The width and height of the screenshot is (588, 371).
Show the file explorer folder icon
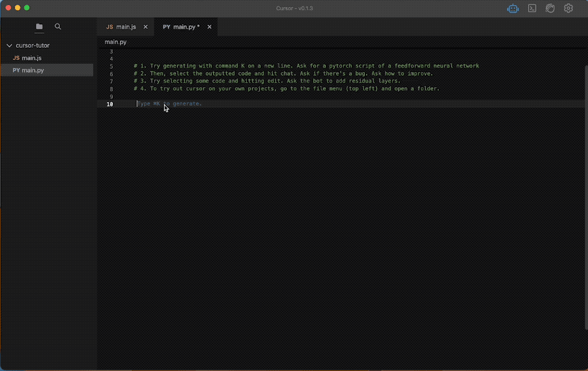point(39,27)
